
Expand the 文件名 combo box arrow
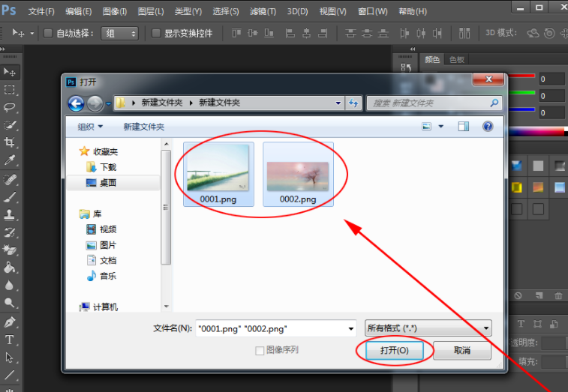pos(351,328)
